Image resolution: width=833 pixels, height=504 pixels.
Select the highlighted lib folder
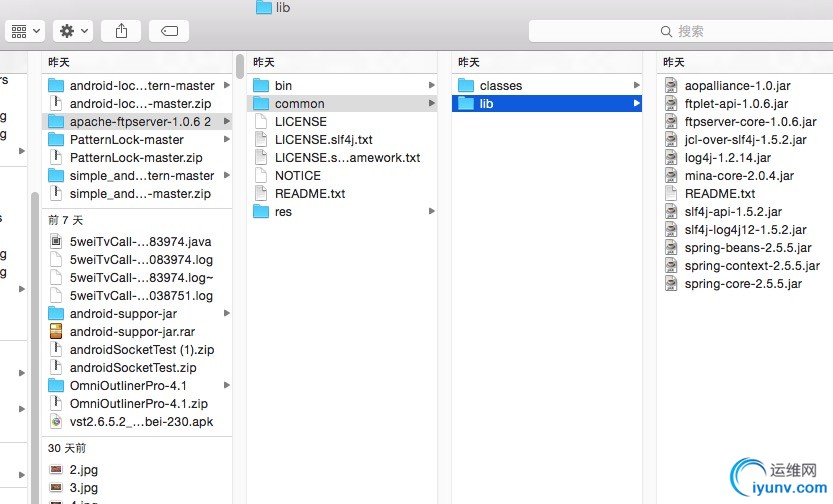coord(547,104)
